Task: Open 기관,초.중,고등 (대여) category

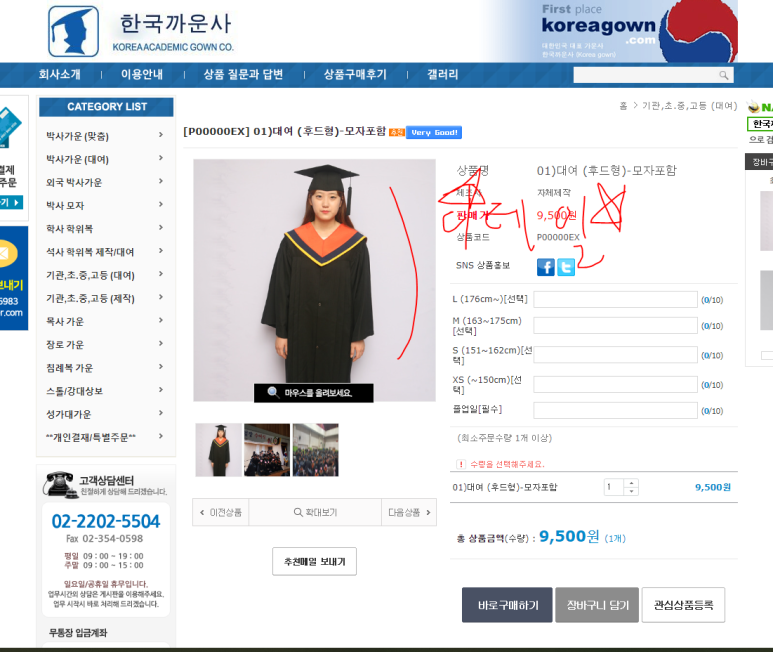Action: point(90,275)
